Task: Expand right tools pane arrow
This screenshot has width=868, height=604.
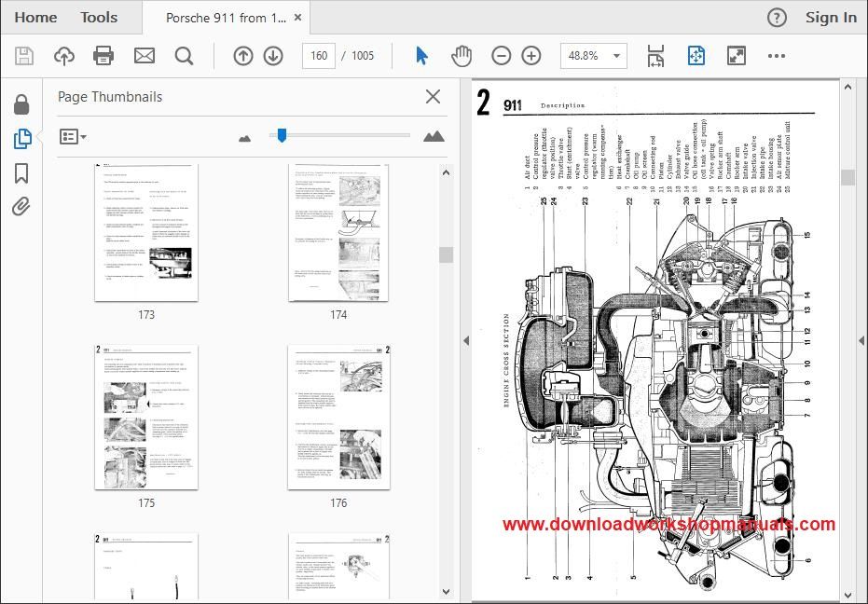Action: 861,341
